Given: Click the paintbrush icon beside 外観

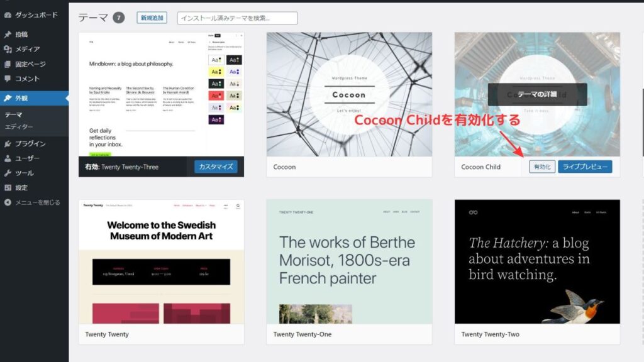Looking at the screenshot, I should tap(8, 98).
